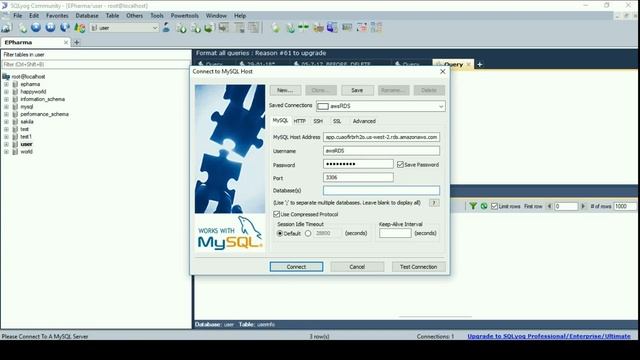Open the database selector dropdown showing user
Viewport: 640px width, 360px height.
click(155, 28)
